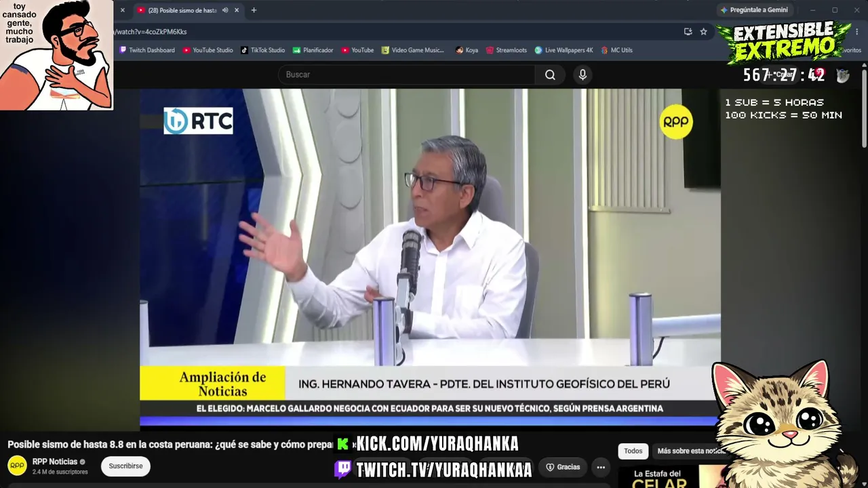
Task: Click the page vertical scrollbar
Action: [x=864, y=108]
